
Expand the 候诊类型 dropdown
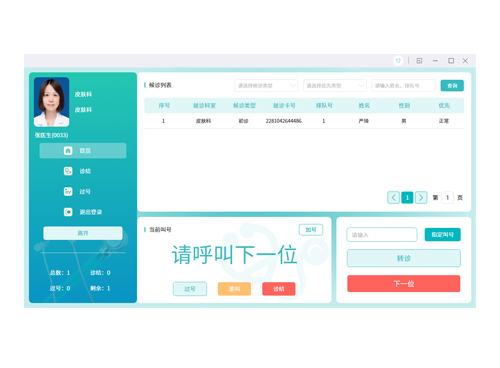pos(266,86)
